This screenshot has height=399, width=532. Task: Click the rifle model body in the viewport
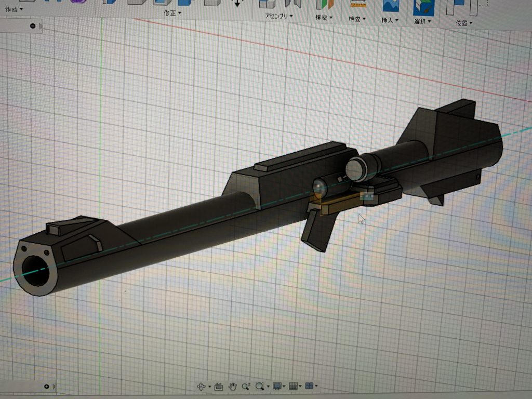point(208,208)
